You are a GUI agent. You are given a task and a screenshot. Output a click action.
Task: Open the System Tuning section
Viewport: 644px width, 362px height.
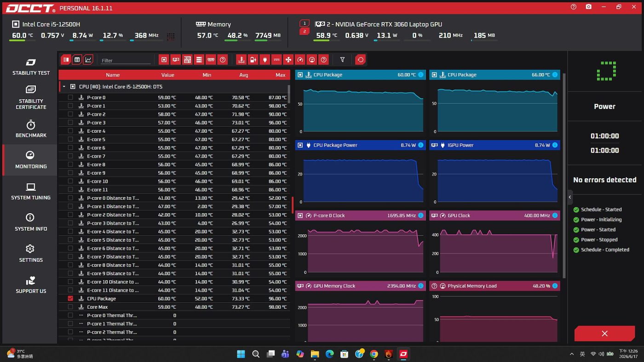pos(31,192)
